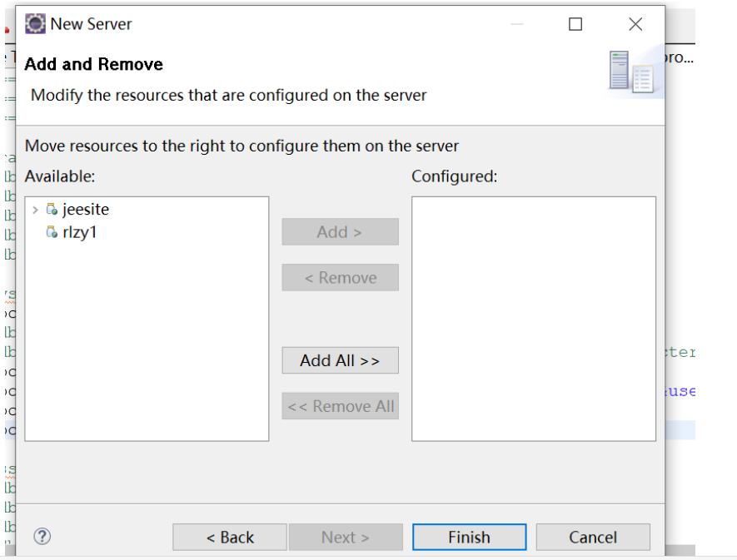The image size is (737, 560).
Task: Click inside the Configured list box
Action: (534, 319)
